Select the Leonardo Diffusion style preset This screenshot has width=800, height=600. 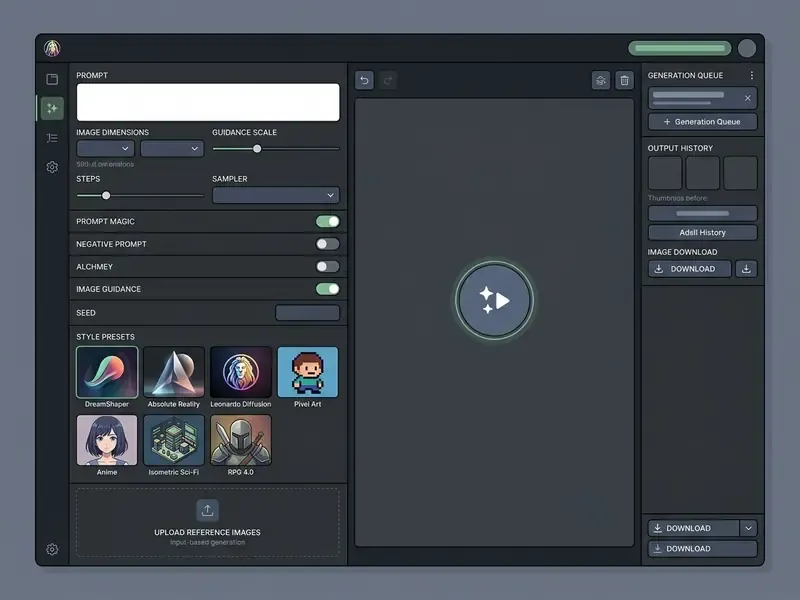241,372
